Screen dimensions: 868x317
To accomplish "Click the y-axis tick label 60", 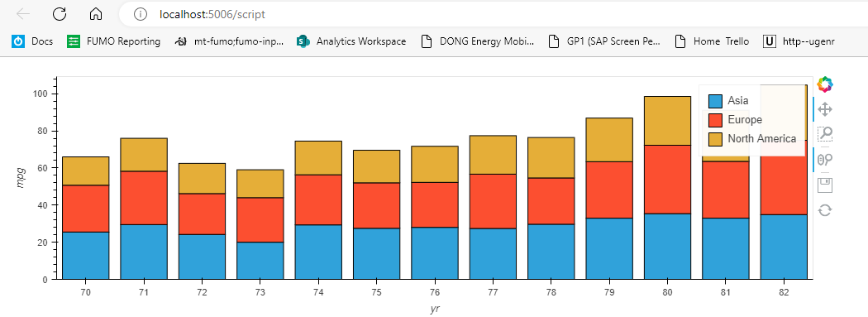I will coord(44,168).
